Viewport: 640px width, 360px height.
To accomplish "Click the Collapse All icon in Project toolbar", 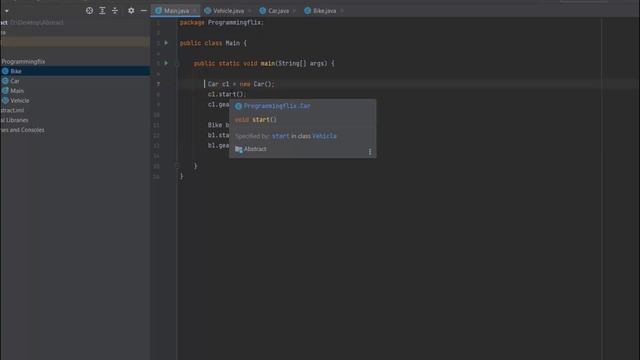I will point(115,11).
